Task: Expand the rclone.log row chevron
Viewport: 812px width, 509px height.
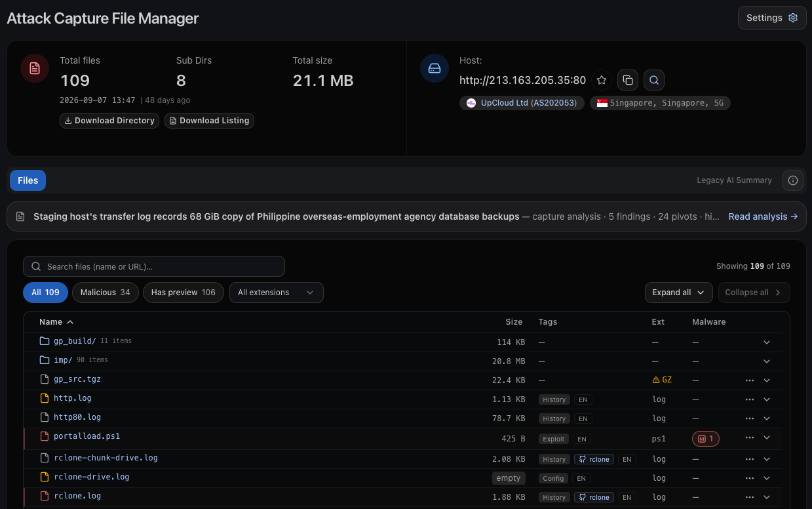Action: tap(767, 497)
